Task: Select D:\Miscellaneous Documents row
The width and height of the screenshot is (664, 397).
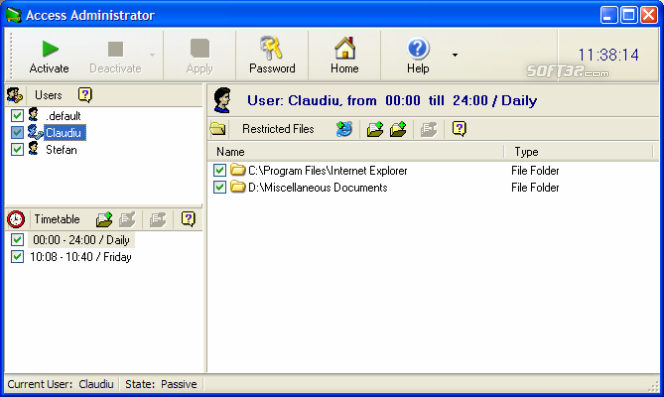Action: tap(318, 188)
